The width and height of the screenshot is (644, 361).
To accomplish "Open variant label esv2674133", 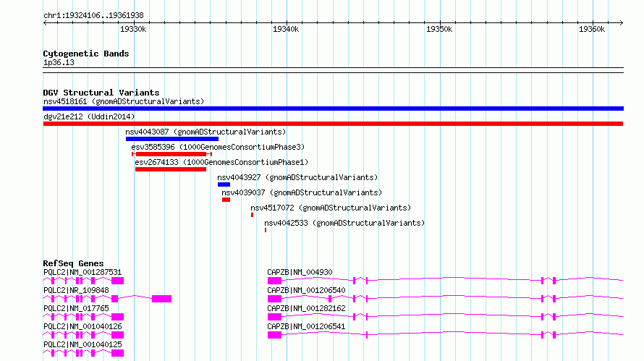I will pos(221,162).
